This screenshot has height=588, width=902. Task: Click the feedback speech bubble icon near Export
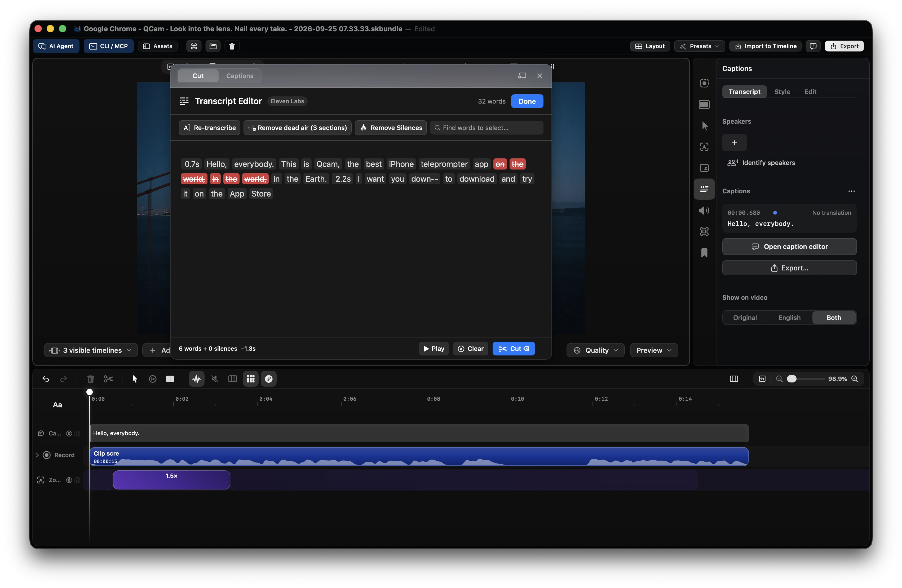tap(813, 46)
